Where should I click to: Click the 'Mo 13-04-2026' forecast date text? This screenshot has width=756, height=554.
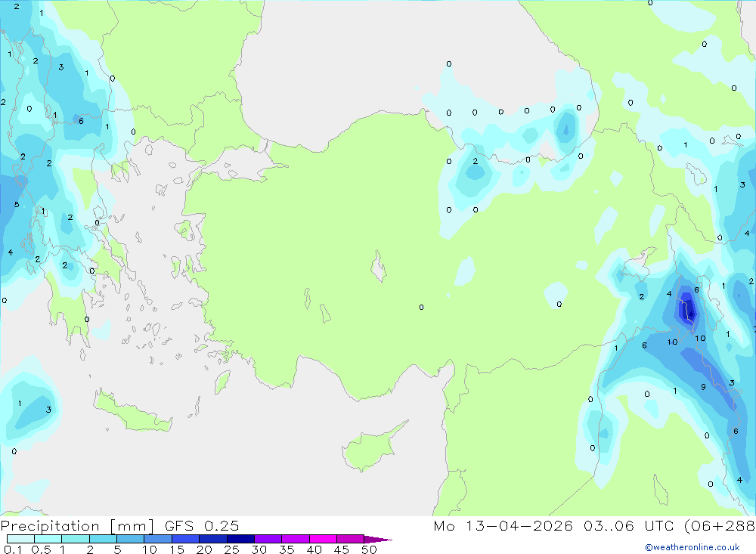[503, 526]
